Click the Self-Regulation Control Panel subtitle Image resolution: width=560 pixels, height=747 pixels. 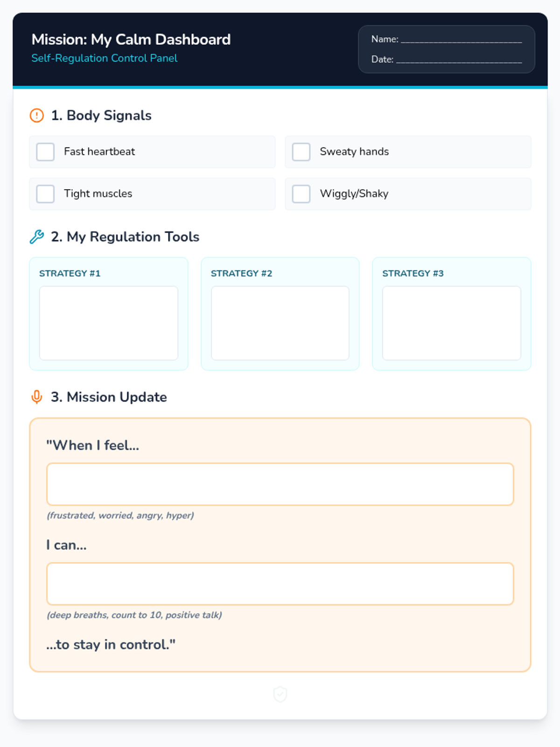tap(105, 58)
